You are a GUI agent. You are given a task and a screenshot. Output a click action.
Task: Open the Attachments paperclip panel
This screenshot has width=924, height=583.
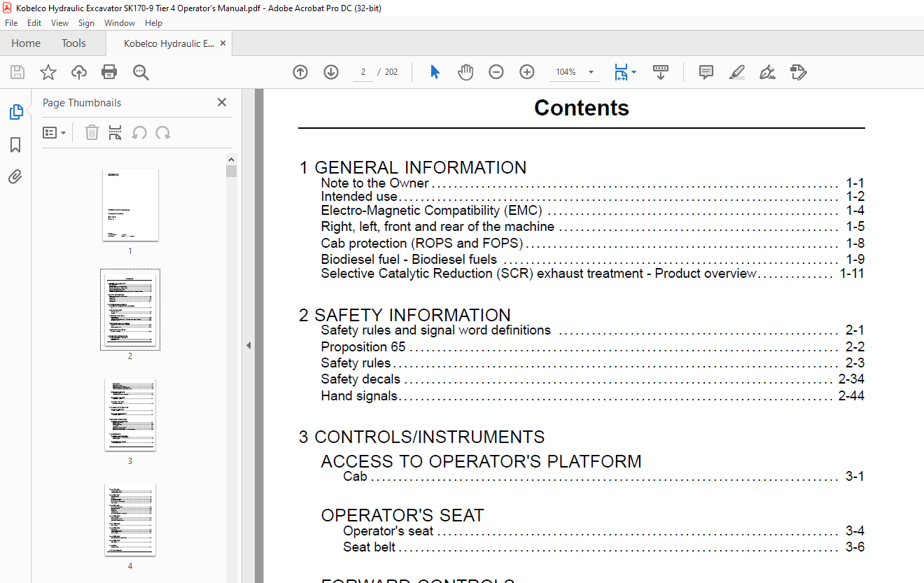click(15, 176)
